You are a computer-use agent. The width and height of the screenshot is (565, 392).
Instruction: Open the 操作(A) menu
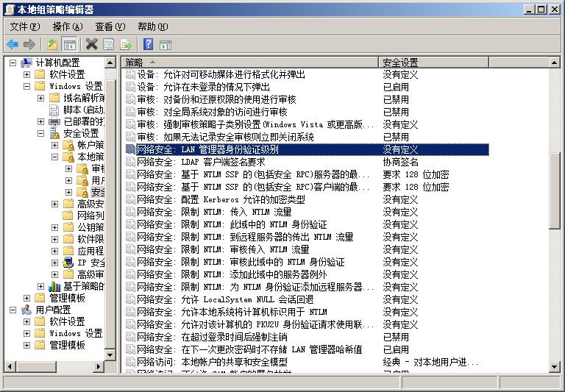coord(67,26)
